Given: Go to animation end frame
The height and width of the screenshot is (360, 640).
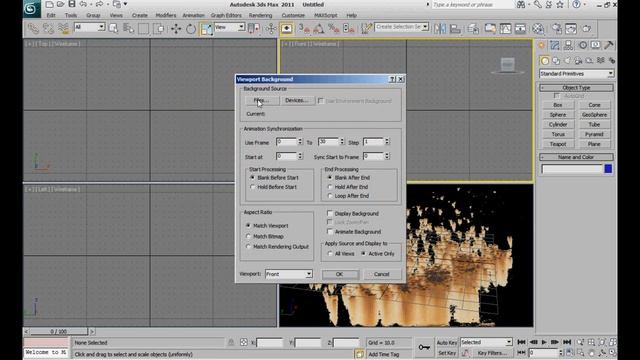Looking at the screenshot, I should (567, 342).
